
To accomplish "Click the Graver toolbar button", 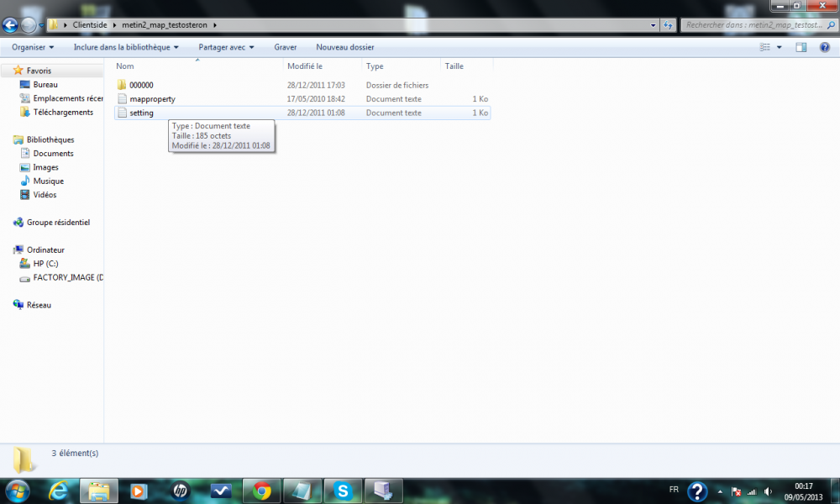I will click(x=285, y=47).
